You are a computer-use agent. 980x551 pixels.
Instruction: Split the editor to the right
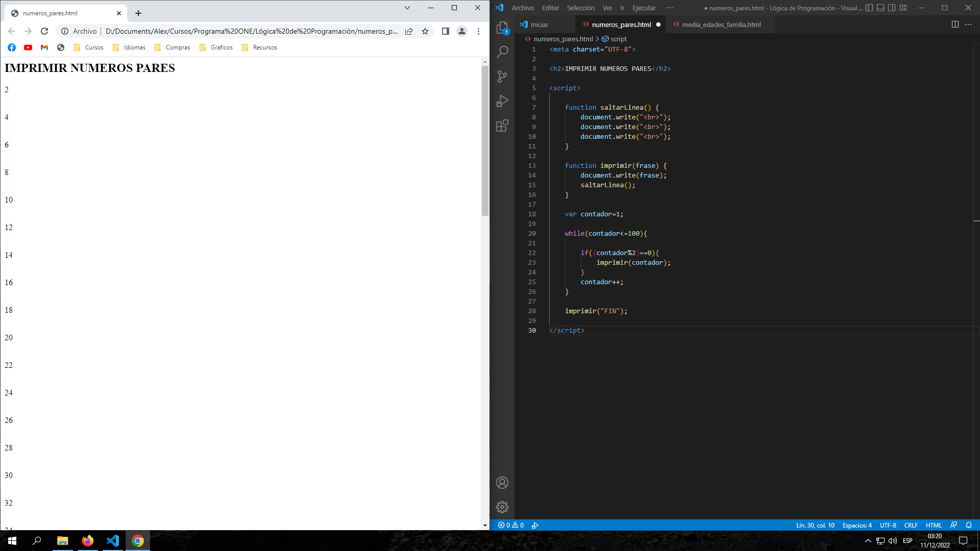tap(955, 24)
